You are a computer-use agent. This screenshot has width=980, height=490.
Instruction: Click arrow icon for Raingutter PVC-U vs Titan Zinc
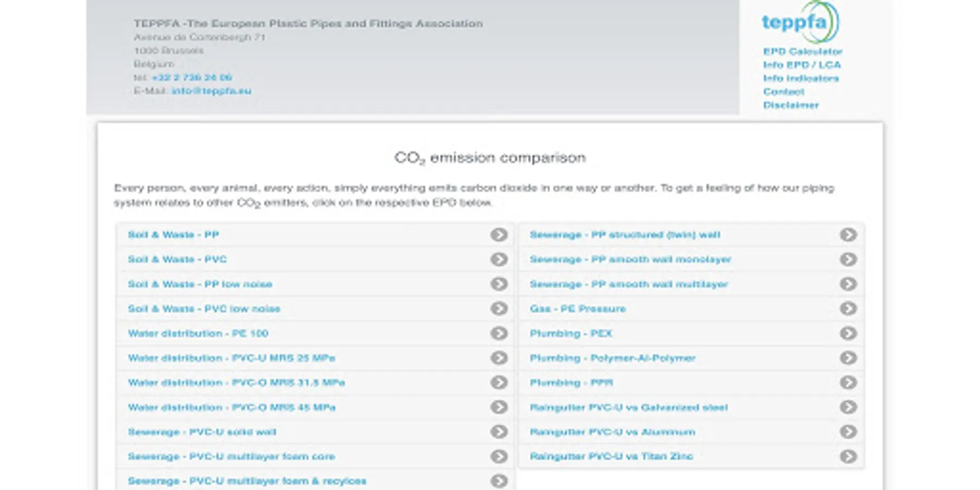coord(848,456)
